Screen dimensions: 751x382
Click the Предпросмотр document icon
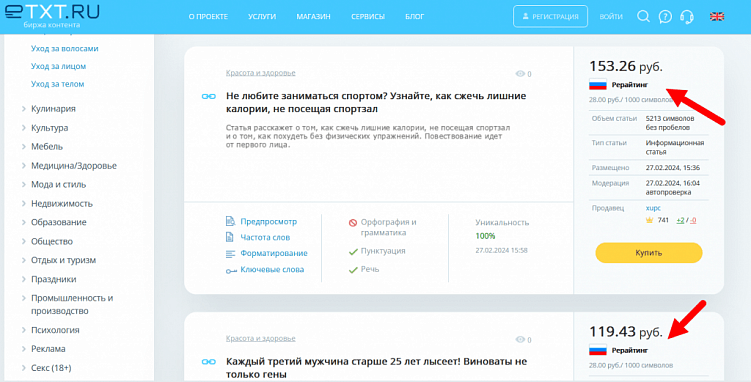pos(230,221)
